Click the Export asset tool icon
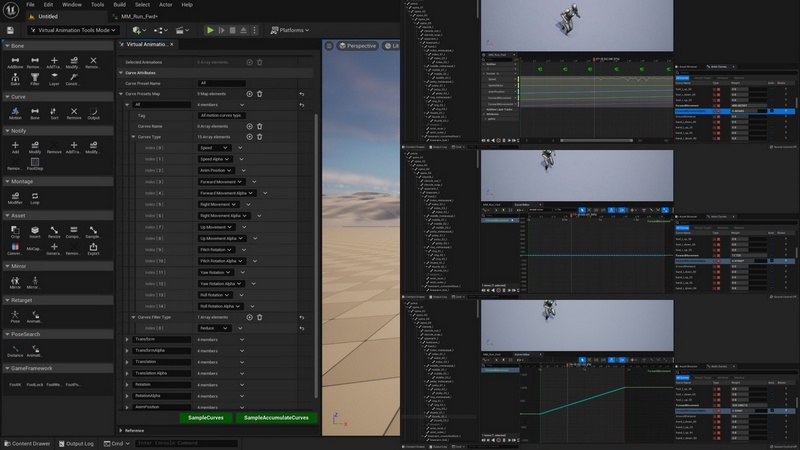 [93, 245]
